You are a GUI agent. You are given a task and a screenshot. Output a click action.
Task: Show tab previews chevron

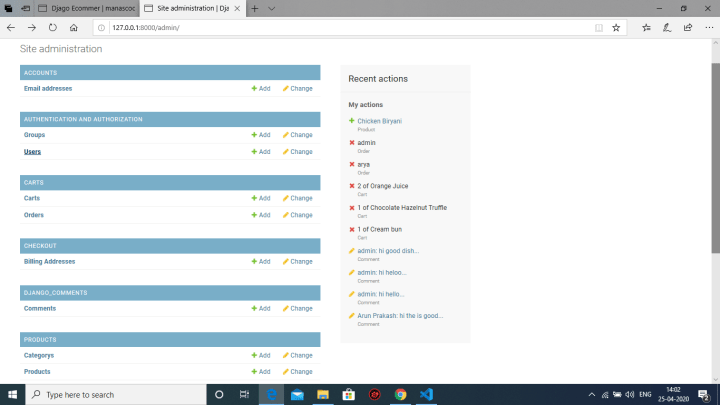pyautogui.click(x=271, y=8)
